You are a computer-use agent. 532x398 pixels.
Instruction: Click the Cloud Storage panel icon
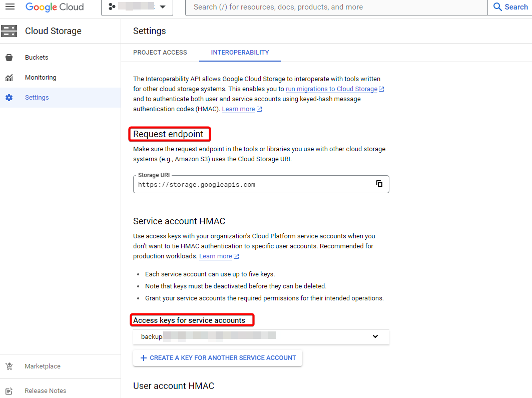coord(9,31)
